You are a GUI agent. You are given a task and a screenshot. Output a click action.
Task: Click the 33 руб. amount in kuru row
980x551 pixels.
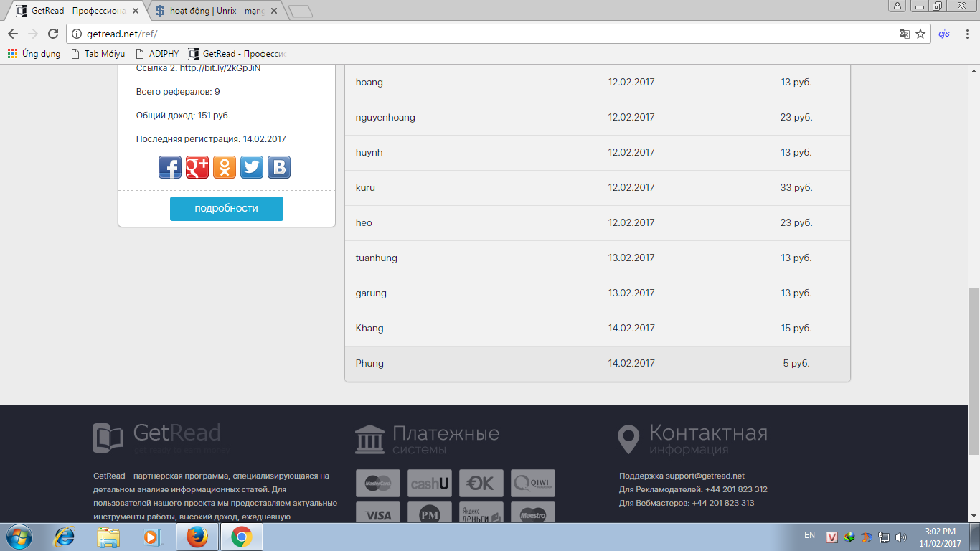[796, 187]
